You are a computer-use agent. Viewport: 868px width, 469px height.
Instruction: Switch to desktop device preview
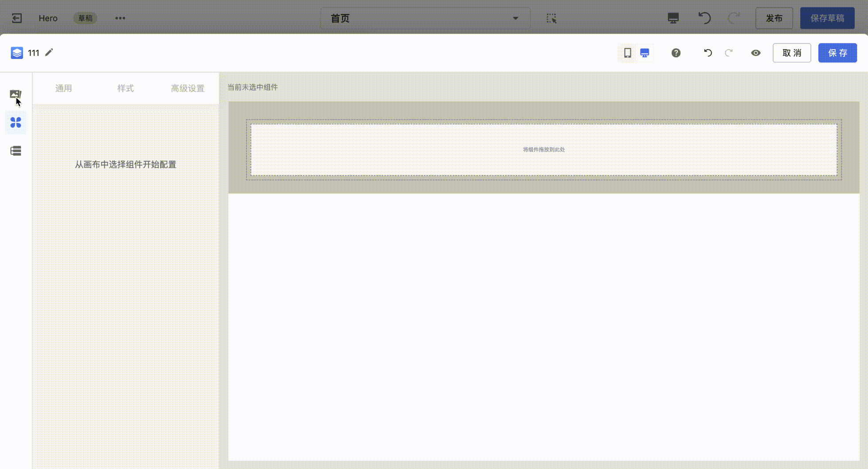(x=645, y=53)
